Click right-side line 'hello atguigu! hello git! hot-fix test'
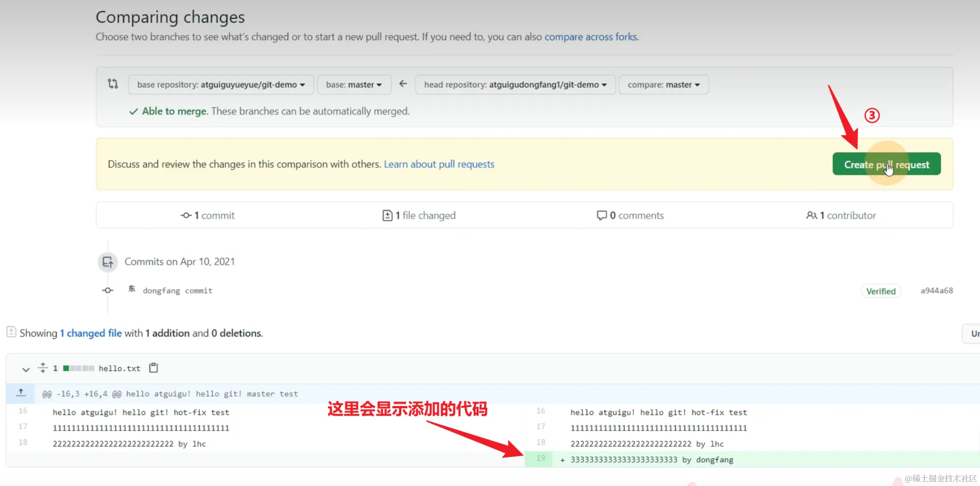The width and height of the screenshot is (980, 486). [x=659, y=412]
